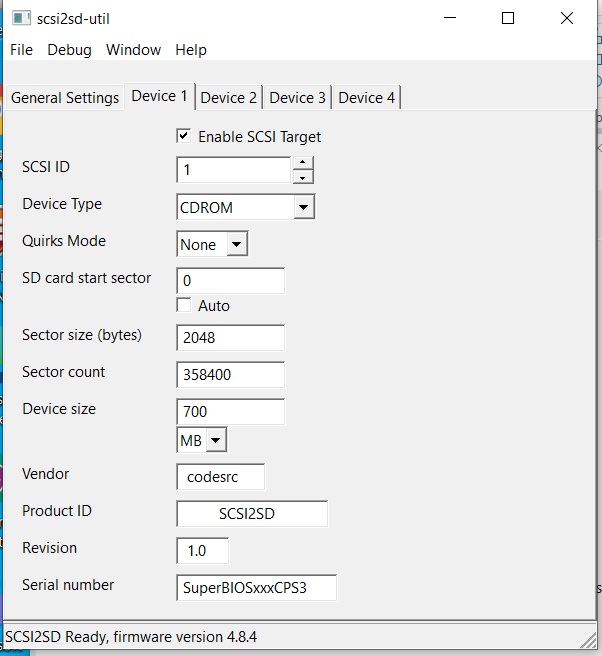Click the Product ID label
This screenshot has width=602, height=656.
(57, 511)
